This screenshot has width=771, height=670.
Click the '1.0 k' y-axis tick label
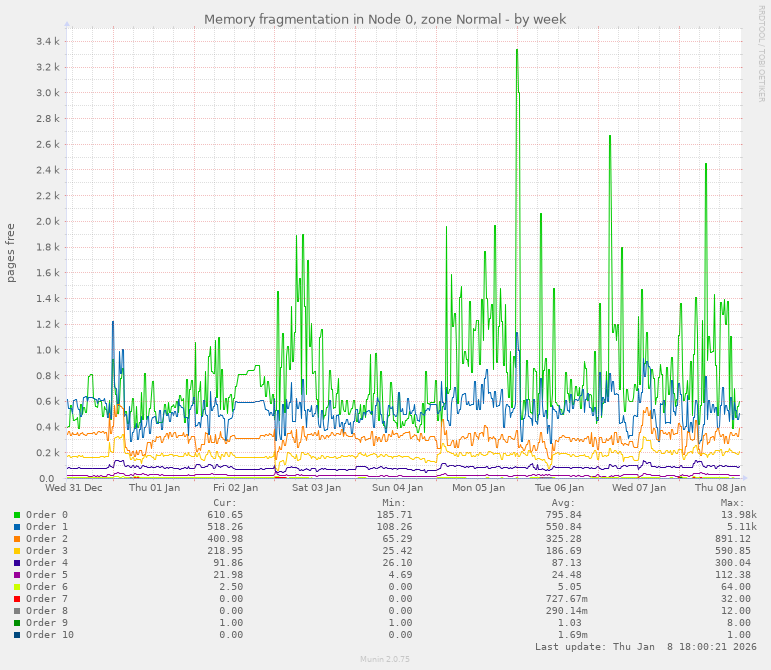tap(48, 350)
